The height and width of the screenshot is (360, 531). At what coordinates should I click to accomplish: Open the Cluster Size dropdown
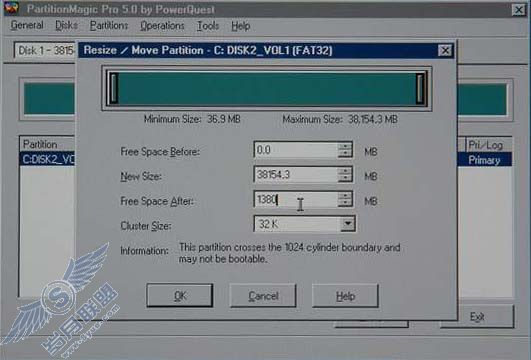348,224
